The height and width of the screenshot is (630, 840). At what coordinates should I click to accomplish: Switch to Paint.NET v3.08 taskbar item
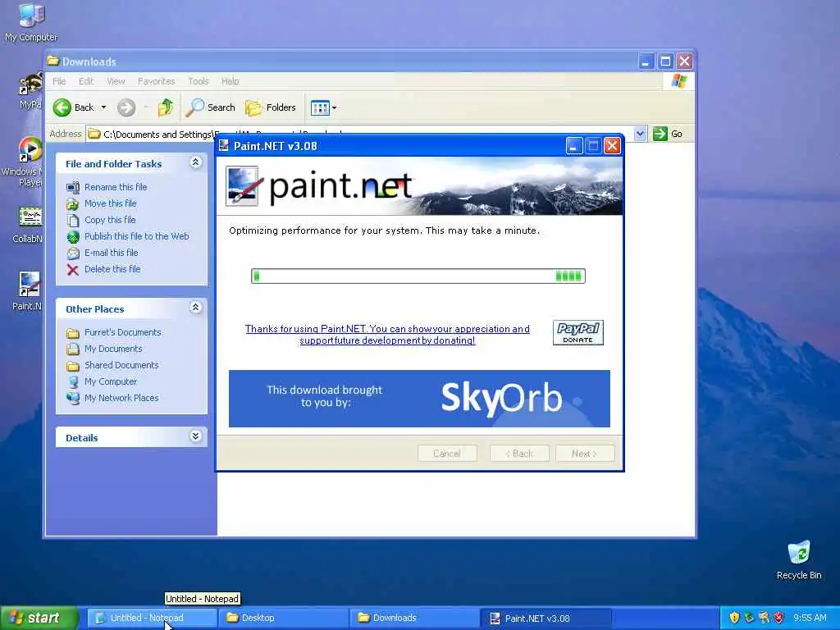coord(546,619)
